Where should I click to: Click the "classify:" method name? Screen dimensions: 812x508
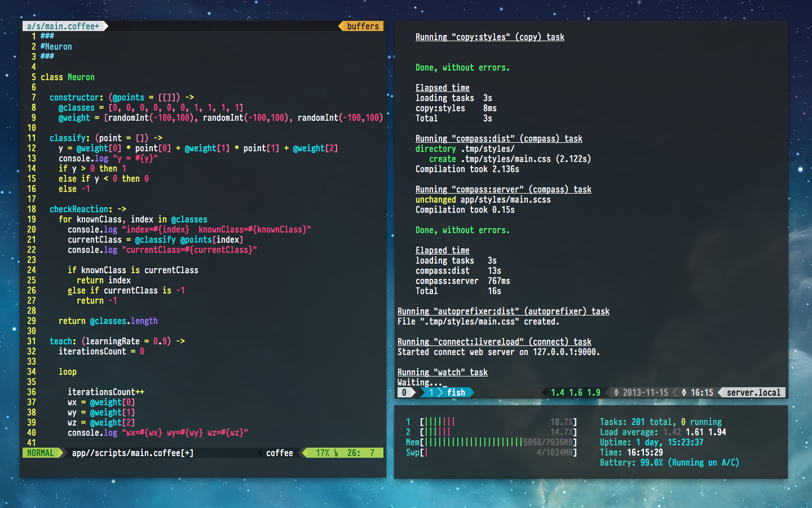70,138
